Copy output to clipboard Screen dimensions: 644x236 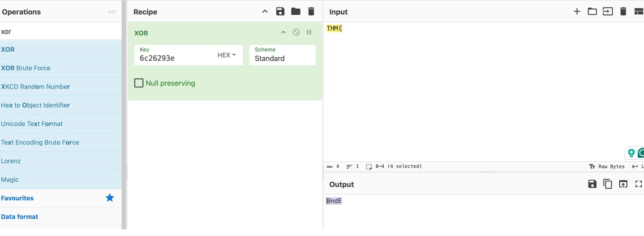coord(608,184)
